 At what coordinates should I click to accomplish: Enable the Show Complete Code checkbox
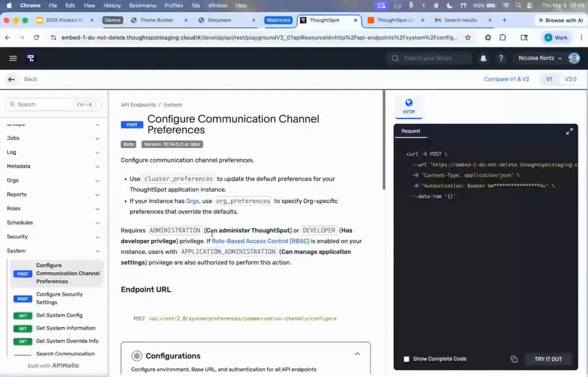tap(406, 359)
